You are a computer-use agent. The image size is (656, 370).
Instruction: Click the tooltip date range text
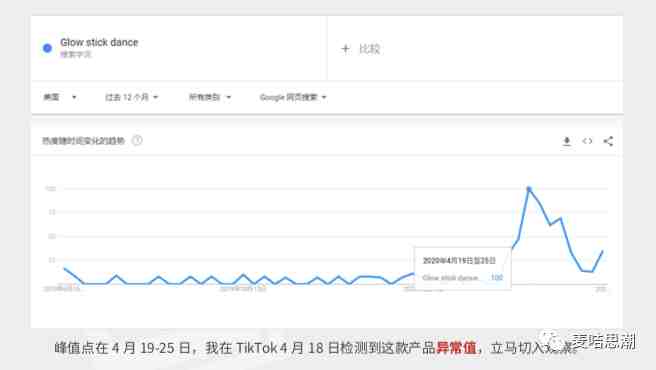(x=459, y=260)
